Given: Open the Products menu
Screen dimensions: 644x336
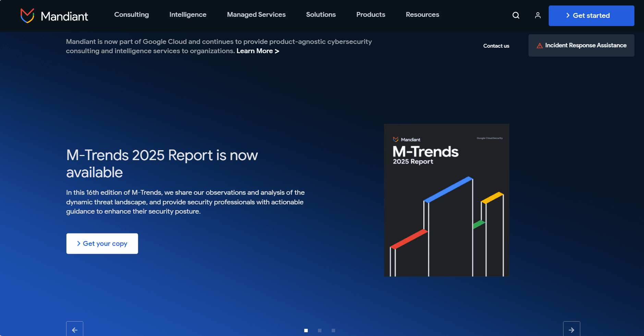Looking at the screenshot, I should pyautogui.click(x=371, y=15).
